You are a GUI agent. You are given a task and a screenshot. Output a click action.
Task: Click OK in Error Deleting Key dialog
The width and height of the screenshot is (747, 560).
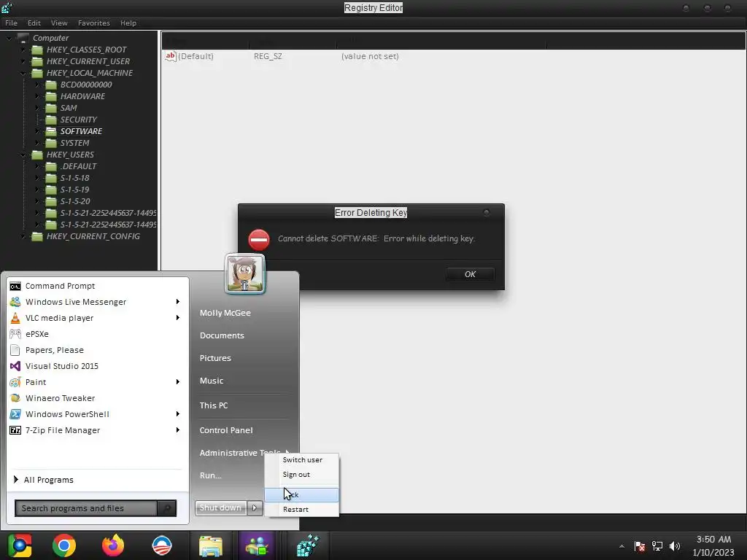[470, 274]
